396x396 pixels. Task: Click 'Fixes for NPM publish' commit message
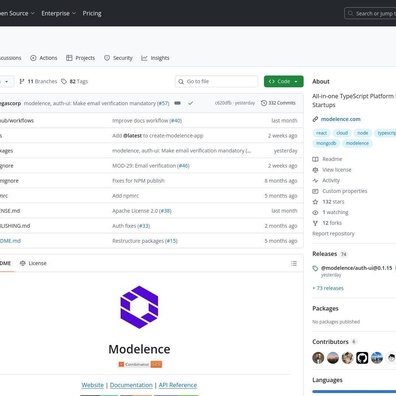[x=138, y=181]
